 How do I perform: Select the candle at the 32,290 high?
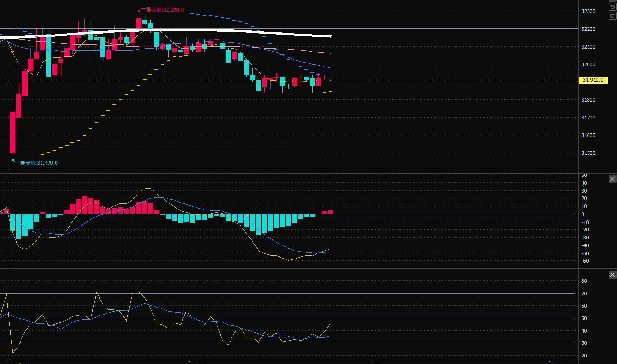point(139,23)
